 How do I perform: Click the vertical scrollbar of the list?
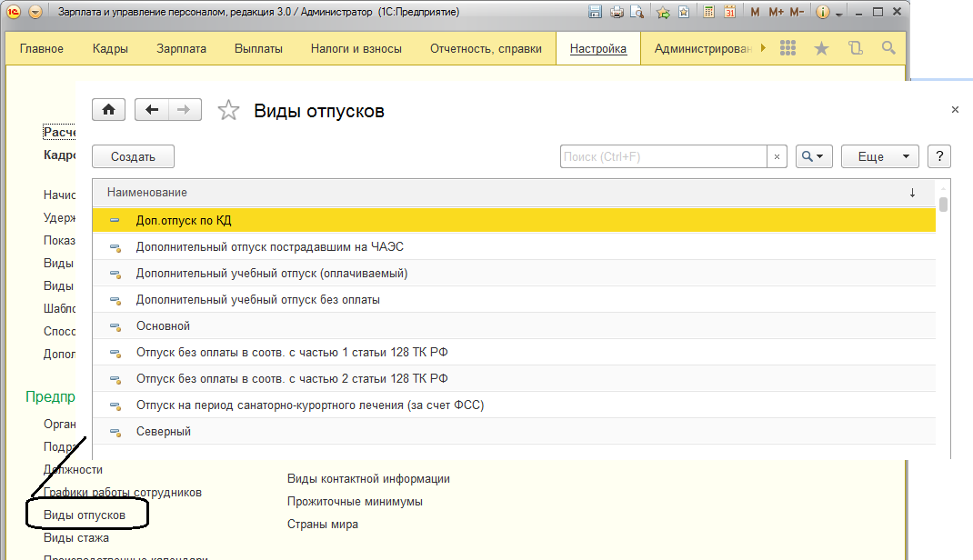click(944, 318)
